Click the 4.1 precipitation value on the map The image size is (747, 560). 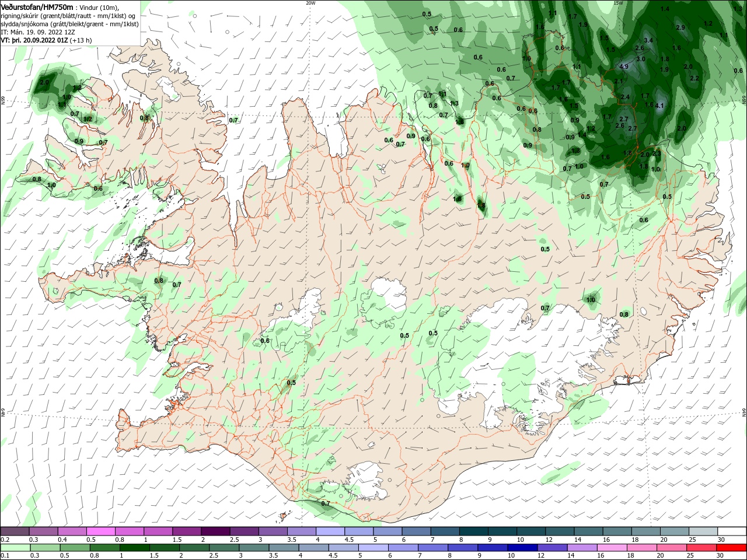(x=659, y=106)
